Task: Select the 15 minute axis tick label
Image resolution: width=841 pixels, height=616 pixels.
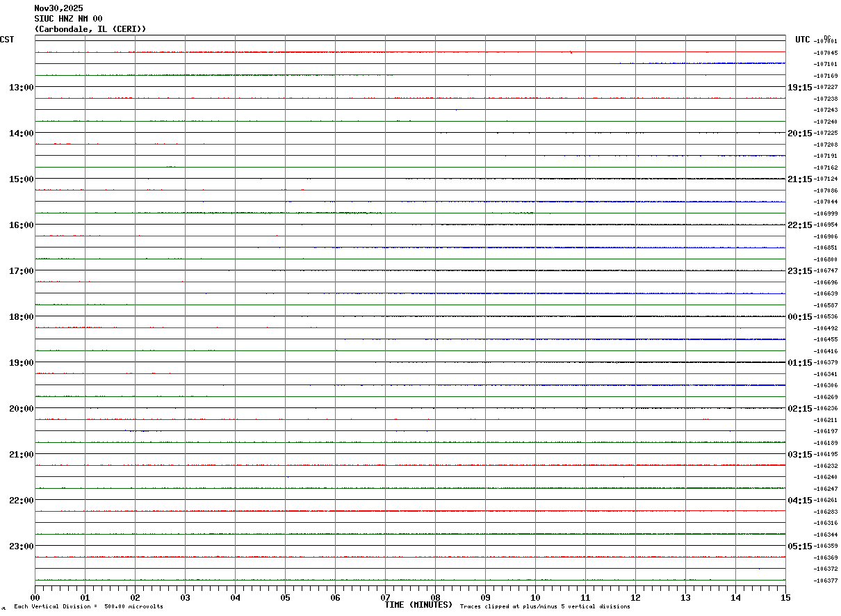Action: [x=785, y=598]
